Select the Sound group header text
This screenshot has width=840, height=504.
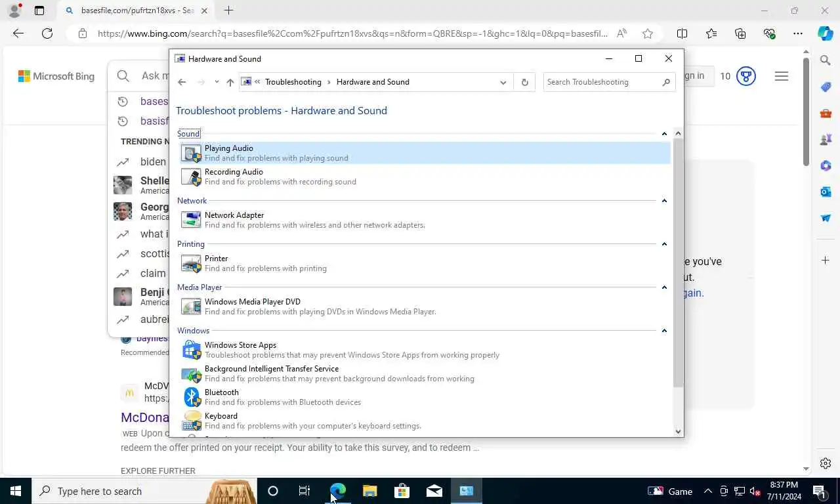pyautogui.click(x=188, y=134)
